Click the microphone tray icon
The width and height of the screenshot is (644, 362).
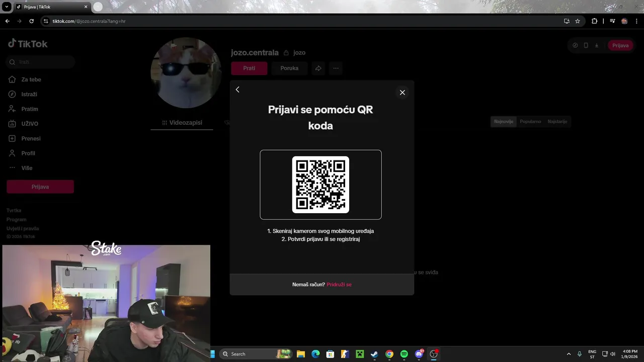point(580,354)
